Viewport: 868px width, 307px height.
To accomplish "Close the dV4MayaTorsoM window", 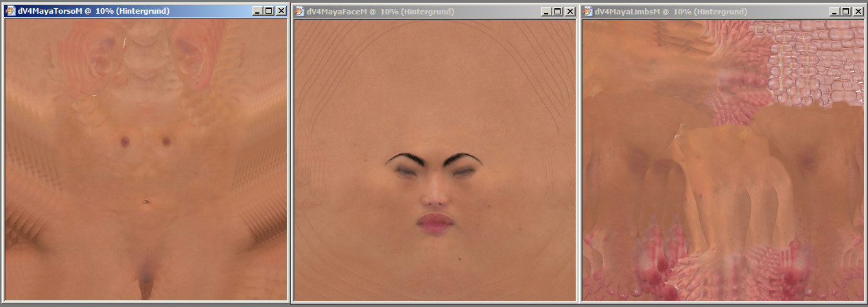I will 281,12.
